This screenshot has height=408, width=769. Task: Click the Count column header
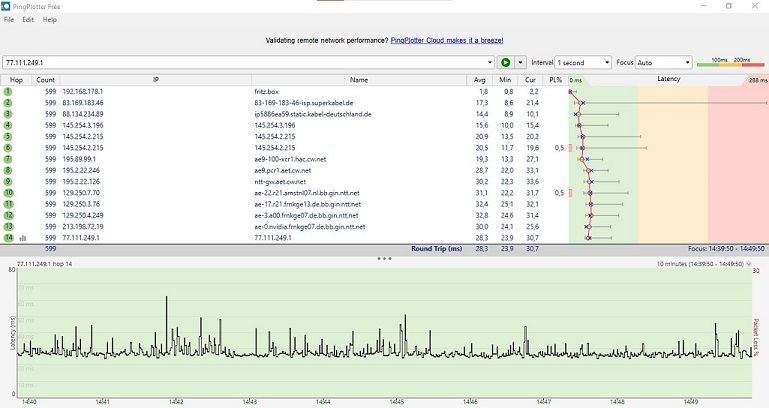[45, 79]
